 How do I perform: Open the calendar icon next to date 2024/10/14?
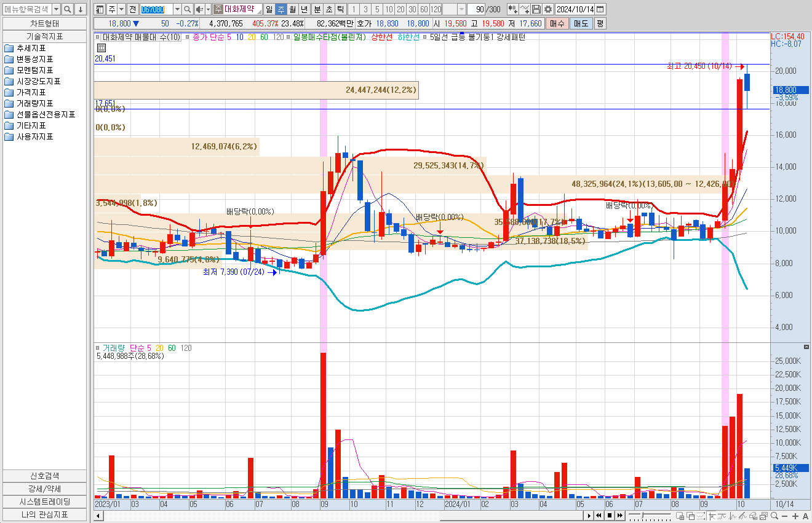600,9
